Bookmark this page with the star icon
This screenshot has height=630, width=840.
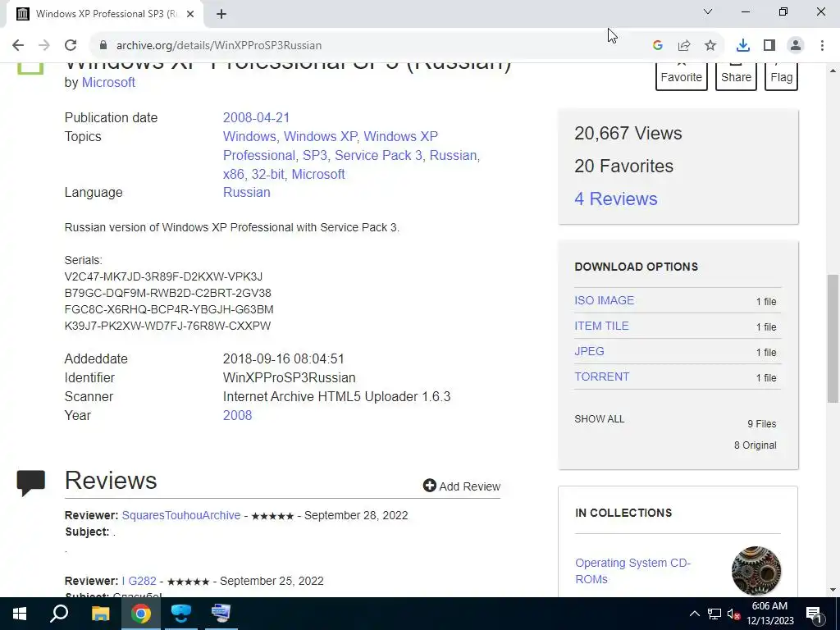[x=710, y=46]
